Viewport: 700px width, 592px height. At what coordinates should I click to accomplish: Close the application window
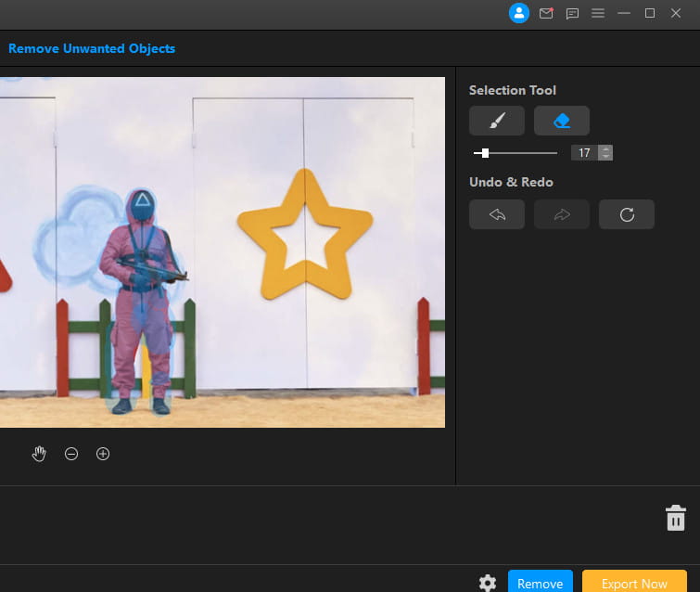(x=676, y=13)
